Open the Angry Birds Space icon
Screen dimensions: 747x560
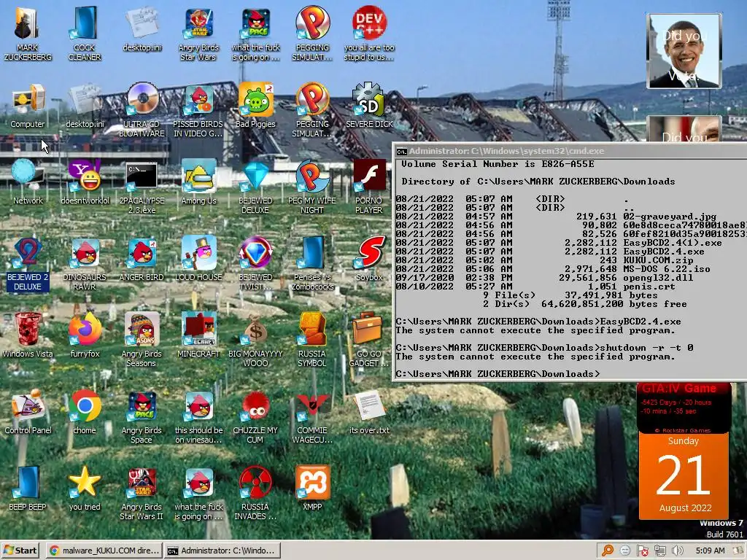[142, 416]
